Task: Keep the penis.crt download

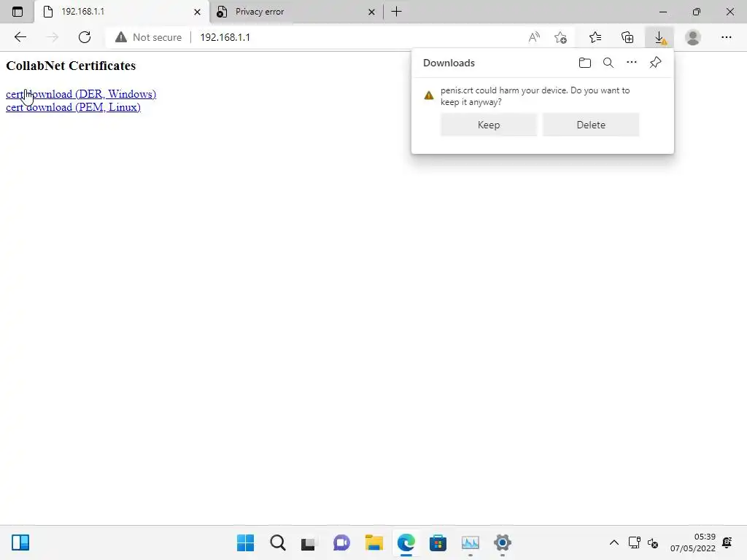Action: 489,125
